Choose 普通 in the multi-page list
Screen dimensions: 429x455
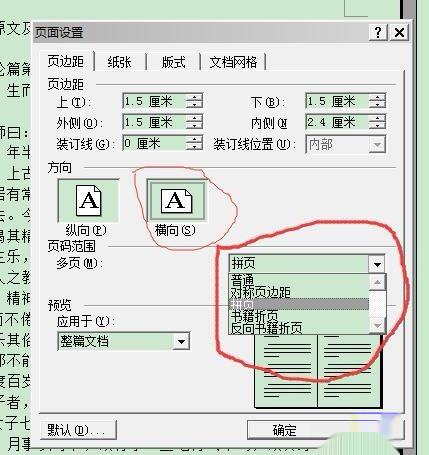click(x=299, y=280)
